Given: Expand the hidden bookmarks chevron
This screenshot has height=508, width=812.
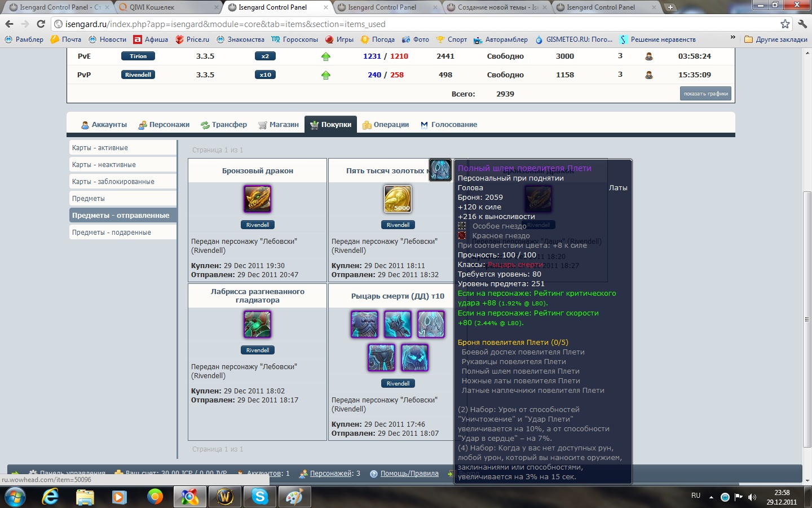Looking at the screenshot, I should [732, 38].
